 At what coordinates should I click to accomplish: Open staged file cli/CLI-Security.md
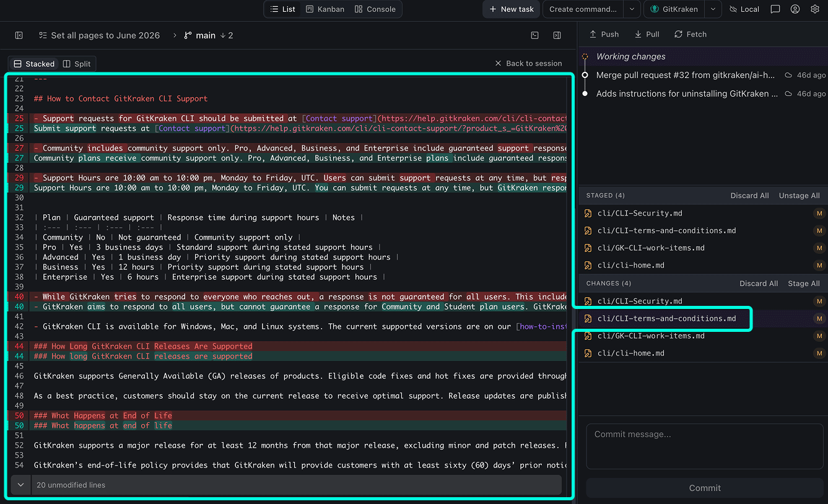pos(703,213)
